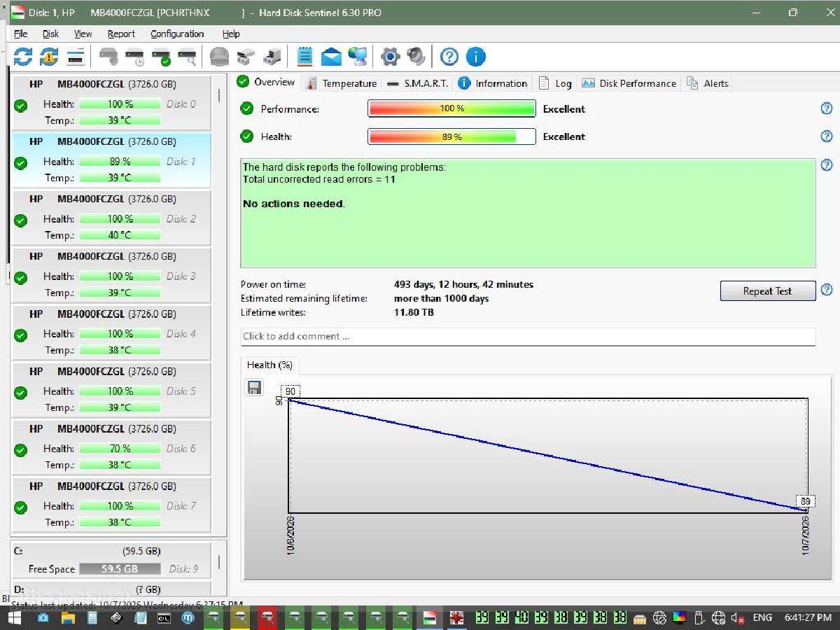Select Disk 0 in the disk list

click(111, 103)
